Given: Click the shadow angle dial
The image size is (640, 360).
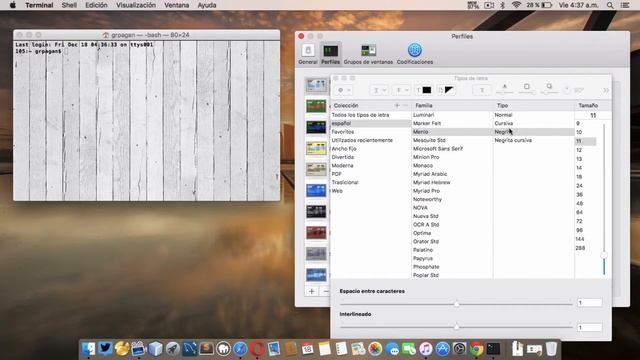Looking at the screenshot, I should coord(567,90).
